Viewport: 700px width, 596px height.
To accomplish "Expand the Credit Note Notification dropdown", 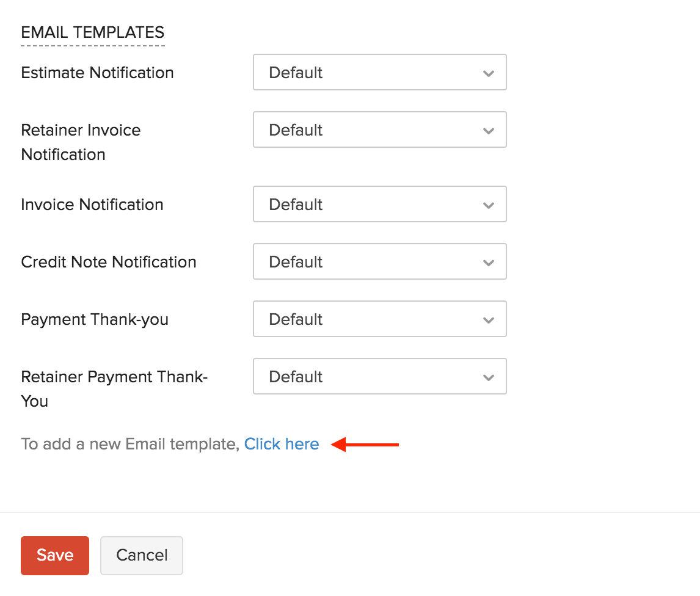I will [379, 261].
